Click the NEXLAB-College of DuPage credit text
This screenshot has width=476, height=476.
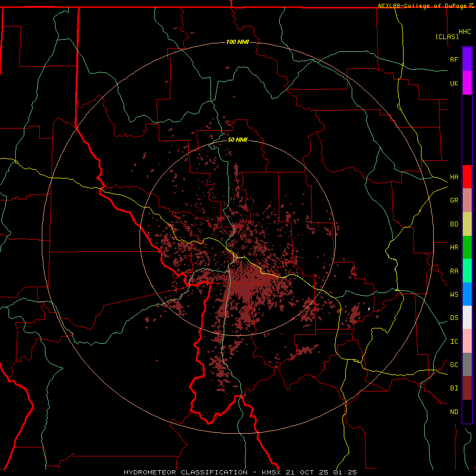click(x=422, y=6)
